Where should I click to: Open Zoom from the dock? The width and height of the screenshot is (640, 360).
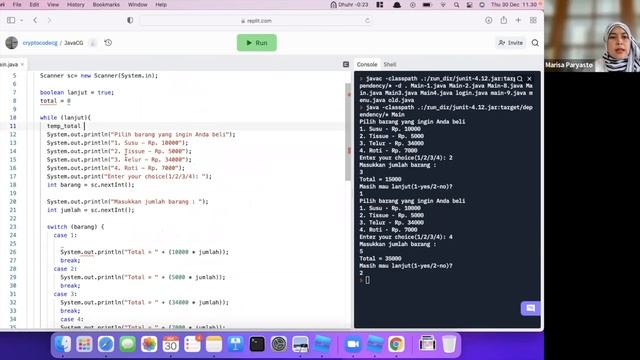353,344
